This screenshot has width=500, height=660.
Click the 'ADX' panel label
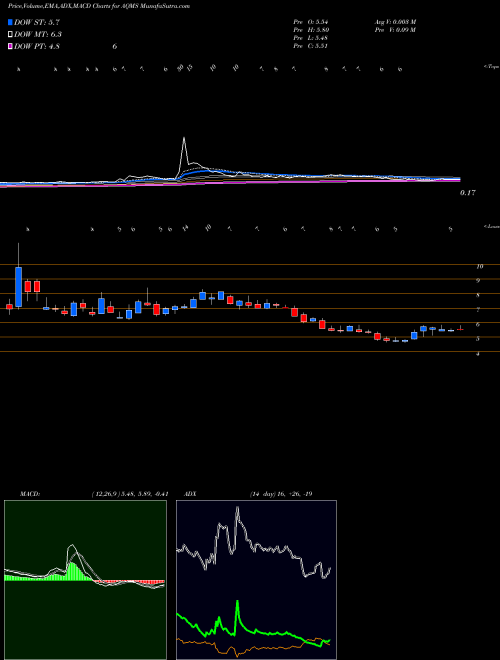[191, 494]
